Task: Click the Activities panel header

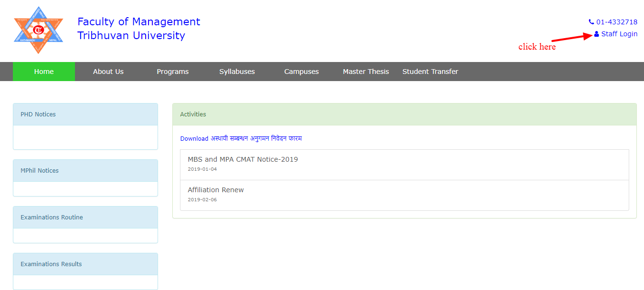Action: click(193, 114)
